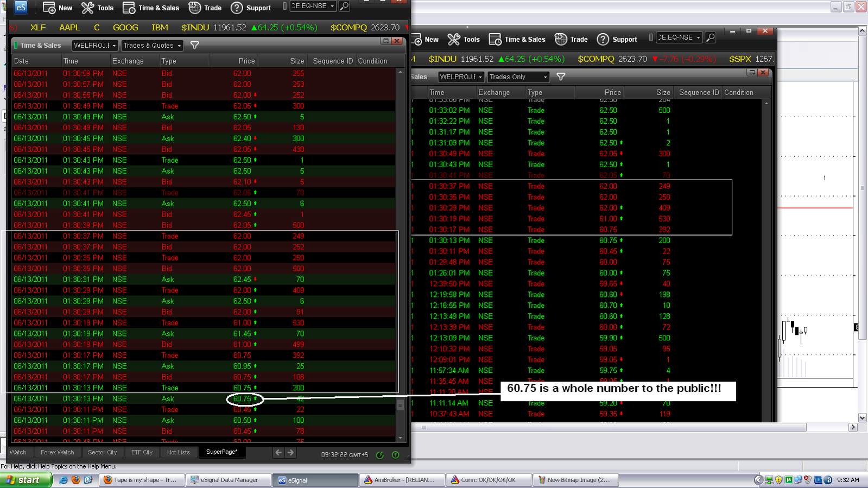Click the funnel filter icon in front Time & Sales panel

(195, 46)
